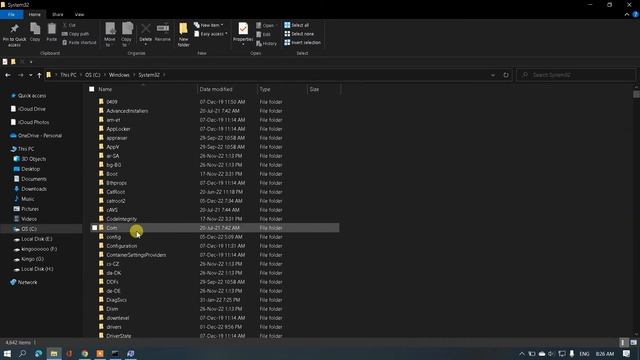Open Explorer help question mark icon
Screen dimensions: 640x360
click(x=635, y=14)
